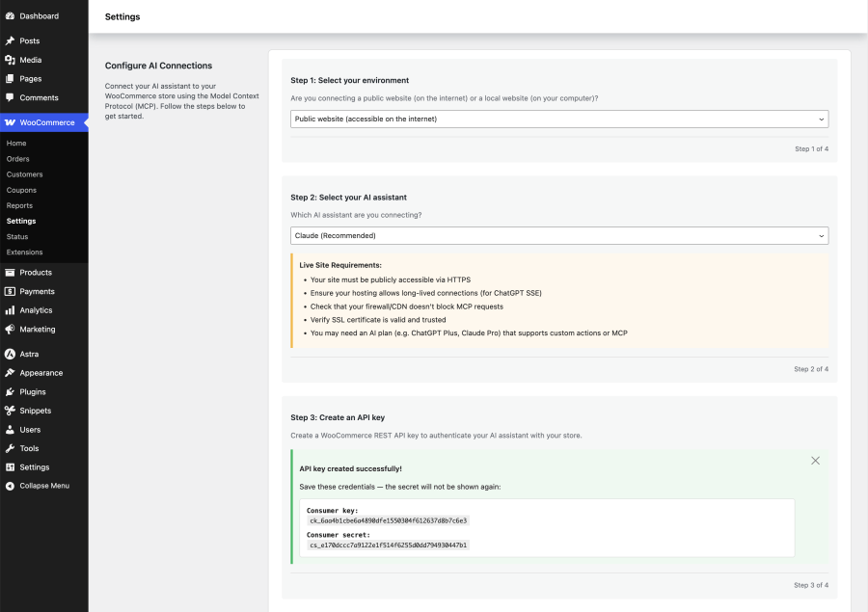Open the Snippets menu label
The width and height of the screenshot is (868, 612).
pyautogui.click(x=36, y=411)
